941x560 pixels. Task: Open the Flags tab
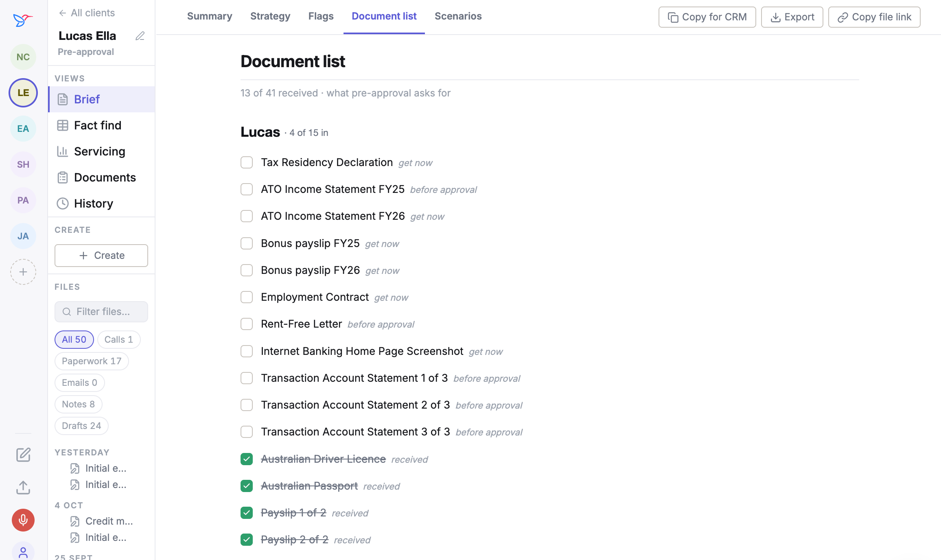tap(321, 16)
